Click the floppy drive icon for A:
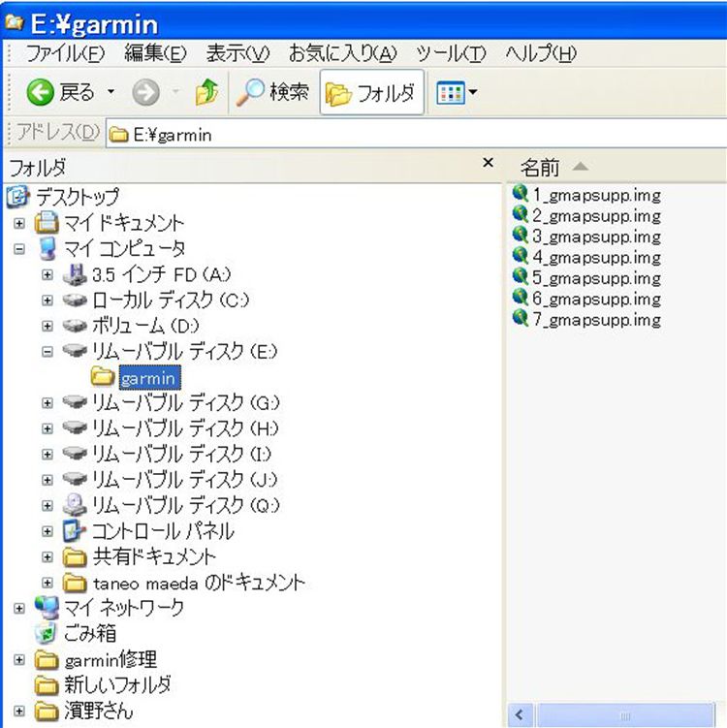 75,274
